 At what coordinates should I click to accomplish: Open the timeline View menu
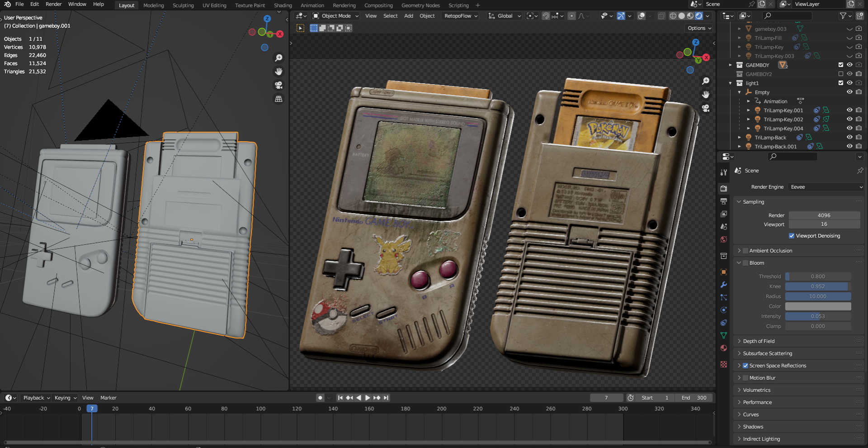(88, 398)
